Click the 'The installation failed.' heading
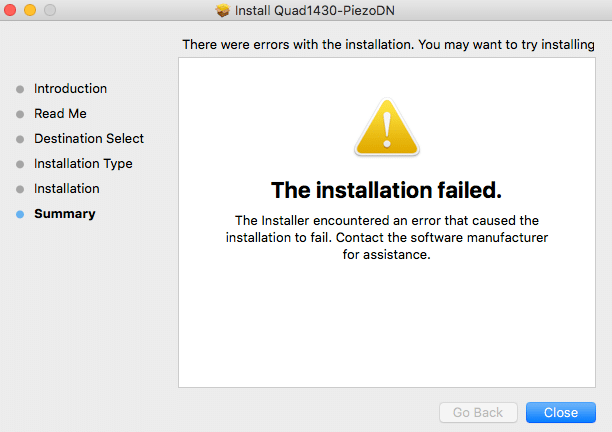612x432 pixels. tap(386, 190)
